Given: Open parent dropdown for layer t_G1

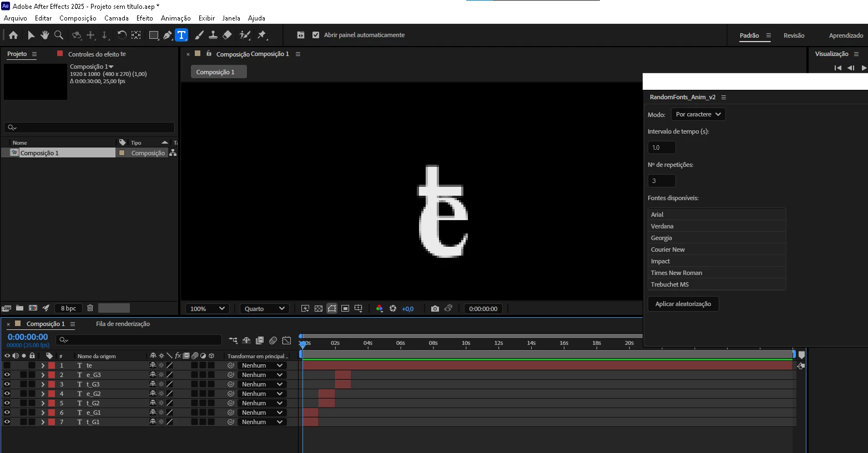Looking at the screenshot, I should 262,422.
